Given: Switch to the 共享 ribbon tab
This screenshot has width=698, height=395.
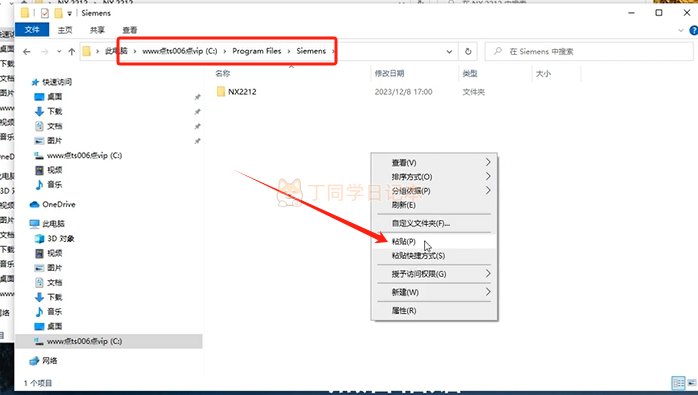Looking at the screenshot, I should tap(97, 30).
